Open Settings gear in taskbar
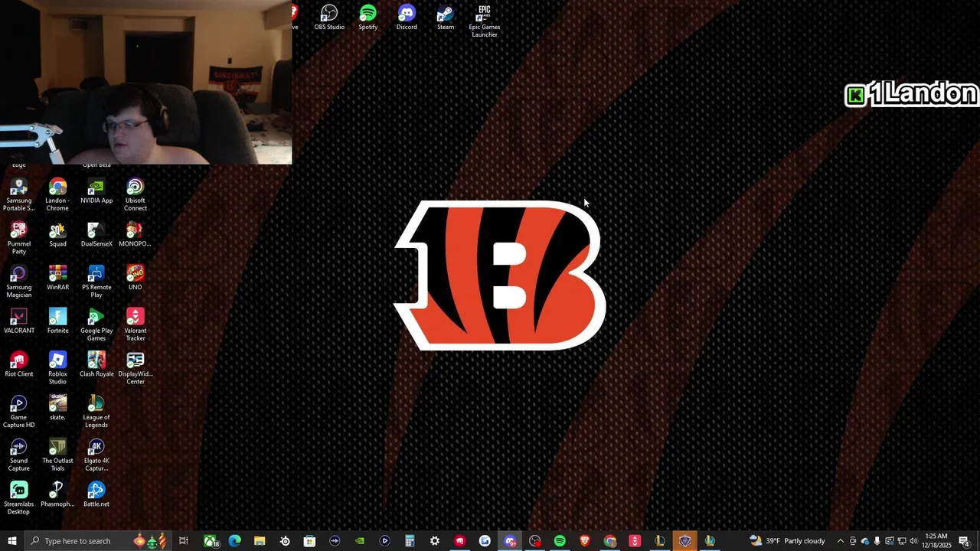The height and width of the screenshot is (551, 980). tap(434, 541)
